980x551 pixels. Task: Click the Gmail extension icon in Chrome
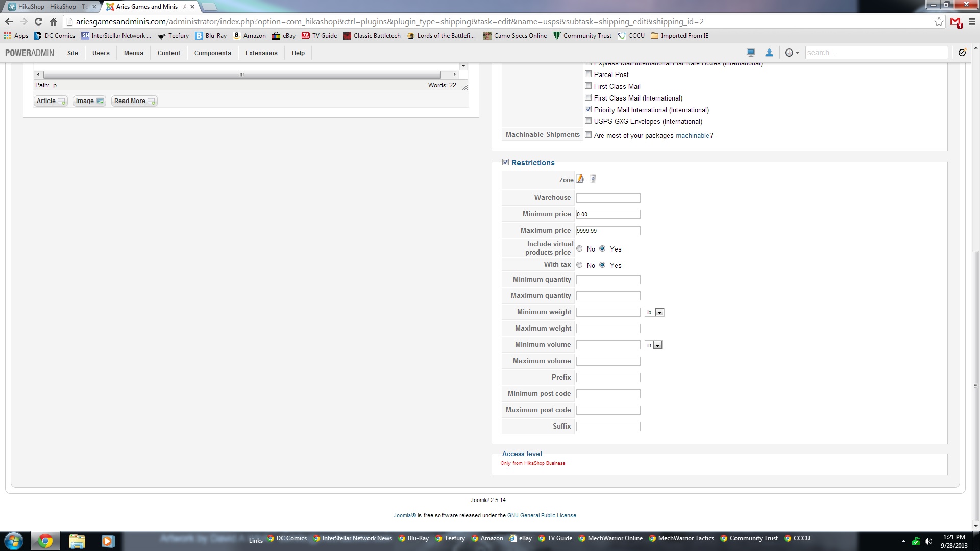[x=955, y=22]
